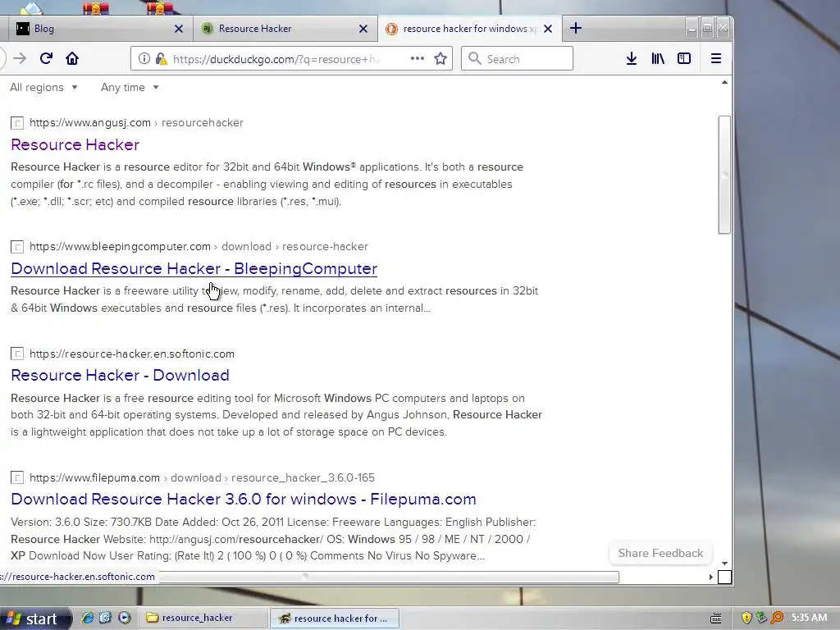Toggle the sidebar view icon
Viewport: 840px width, 630px height.
pos(684,58)
